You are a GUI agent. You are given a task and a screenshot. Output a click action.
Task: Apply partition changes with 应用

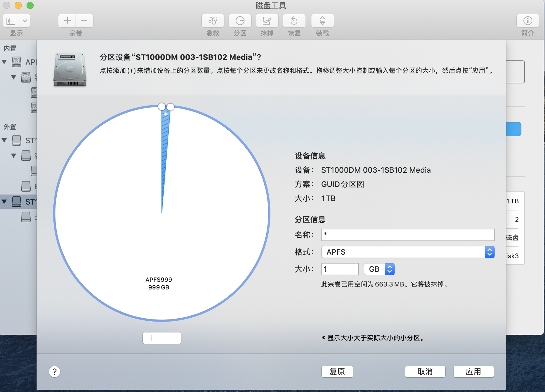click(474, 372)
